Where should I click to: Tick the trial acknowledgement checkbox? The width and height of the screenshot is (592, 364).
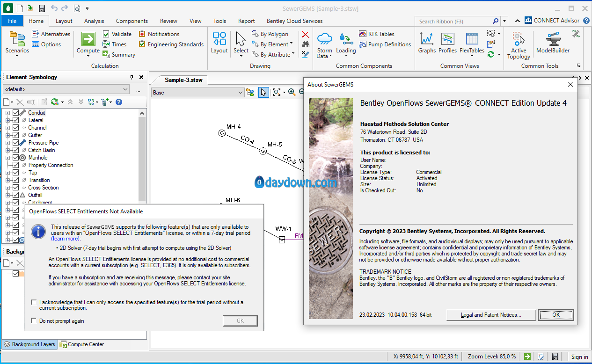(x=34, y=302)
